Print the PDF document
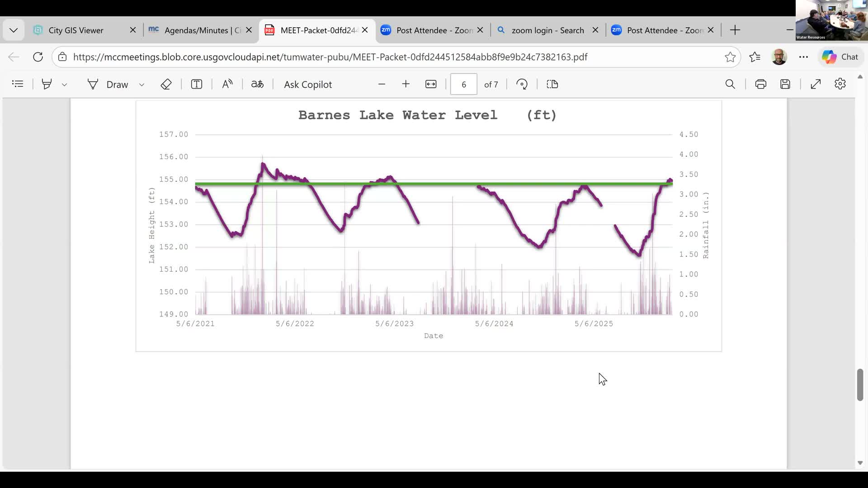Screen dimensions: 868x488 [x=761, y=84]
